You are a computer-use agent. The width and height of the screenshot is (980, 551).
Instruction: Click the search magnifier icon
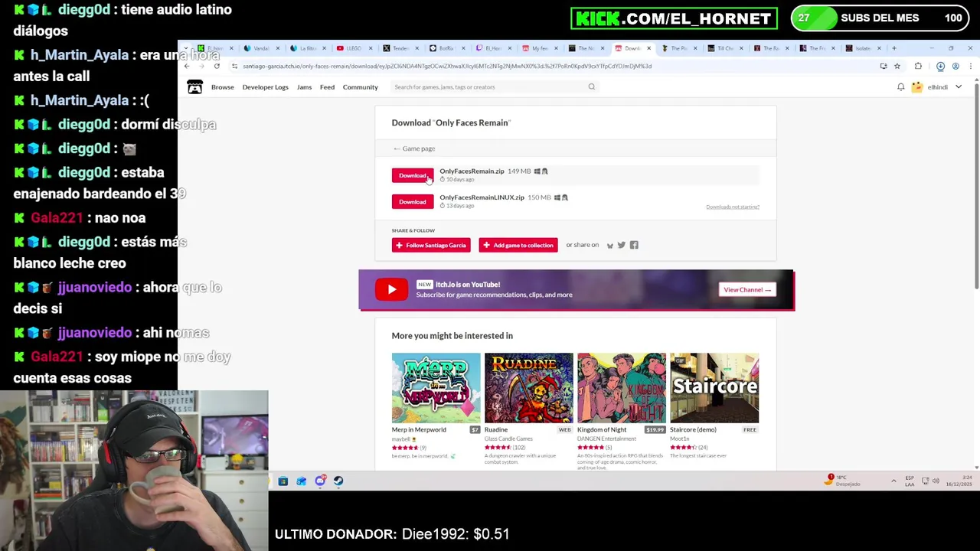pos(591,87)
